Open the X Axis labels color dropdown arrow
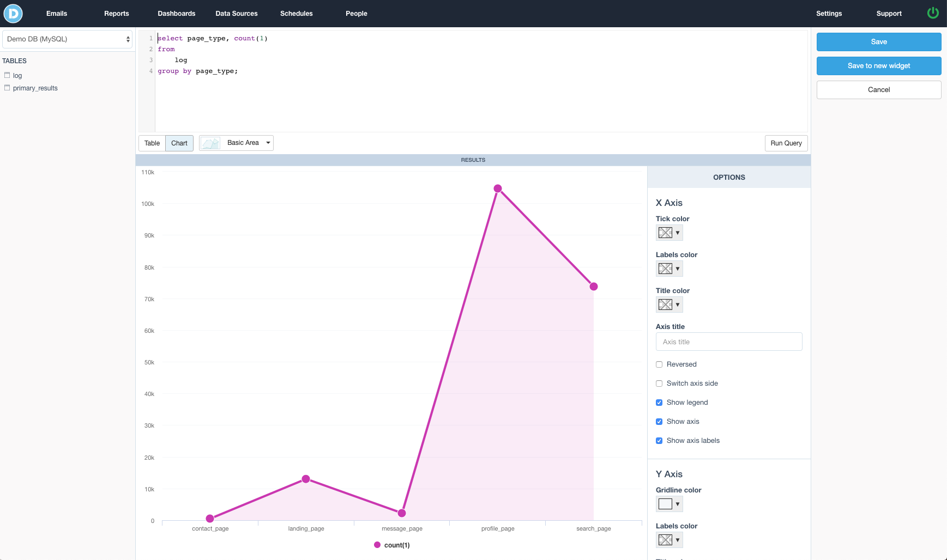This screenshot has width=947, height=560. [678, 269]
